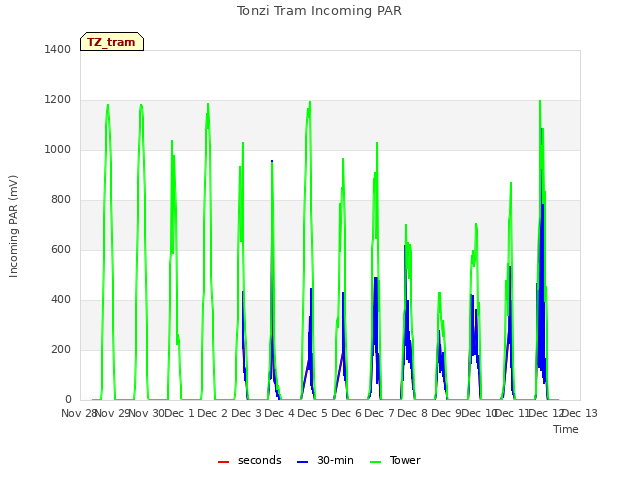Click the 'Incoming PAR (mV)' y-axis label
Screen dimensions: 640x480
(13, 227)
